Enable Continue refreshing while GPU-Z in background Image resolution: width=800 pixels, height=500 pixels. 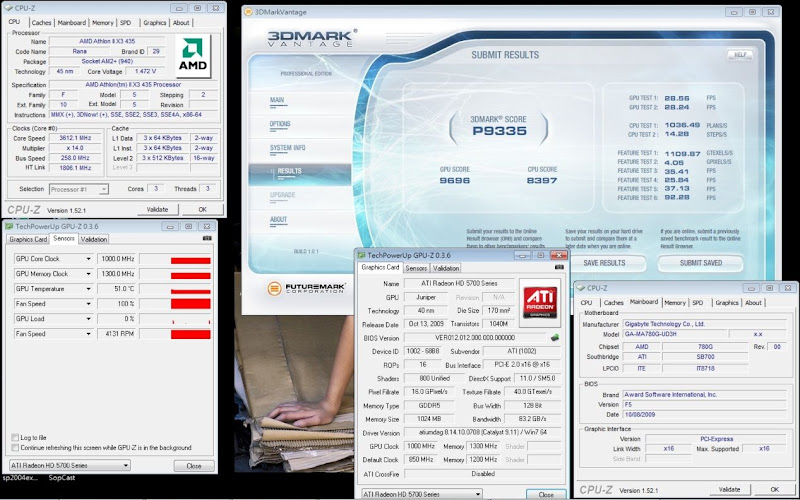[x=15, y=447]
